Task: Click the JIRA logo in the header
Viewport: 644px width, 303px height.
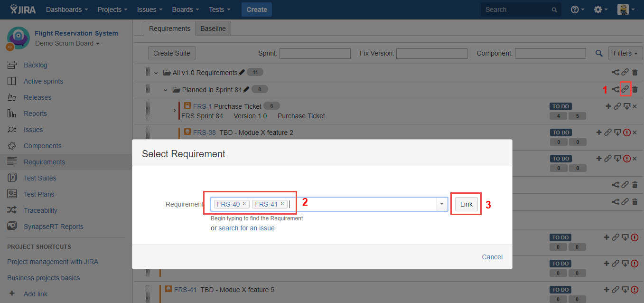Action: pyautogui.click(x=23, y=9)
